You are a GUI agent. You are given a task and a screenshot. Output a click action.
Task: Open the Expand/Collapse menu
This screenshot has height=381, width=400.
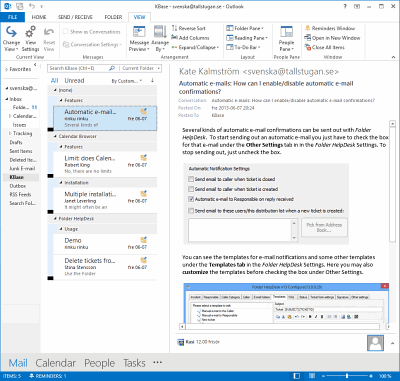tap(196, 47)
